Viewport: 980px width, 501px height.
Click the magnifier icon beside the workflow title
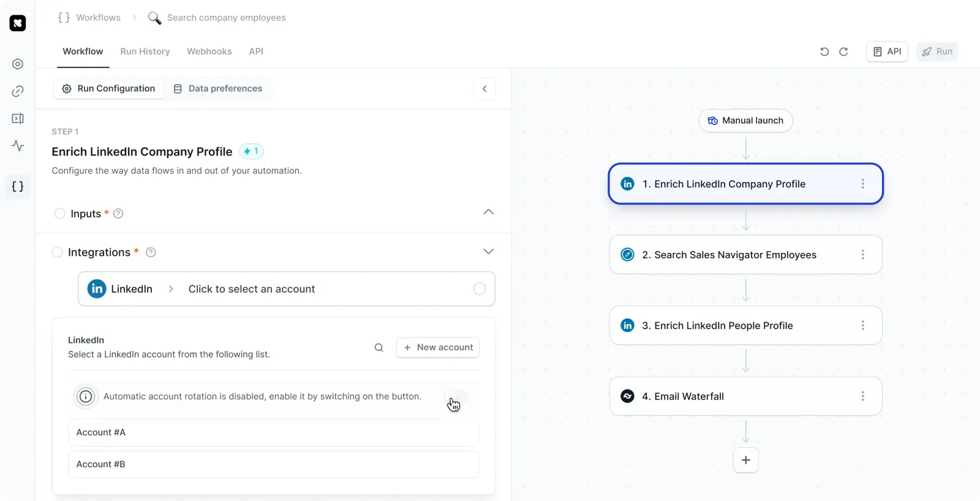click(x=154, y=18)
